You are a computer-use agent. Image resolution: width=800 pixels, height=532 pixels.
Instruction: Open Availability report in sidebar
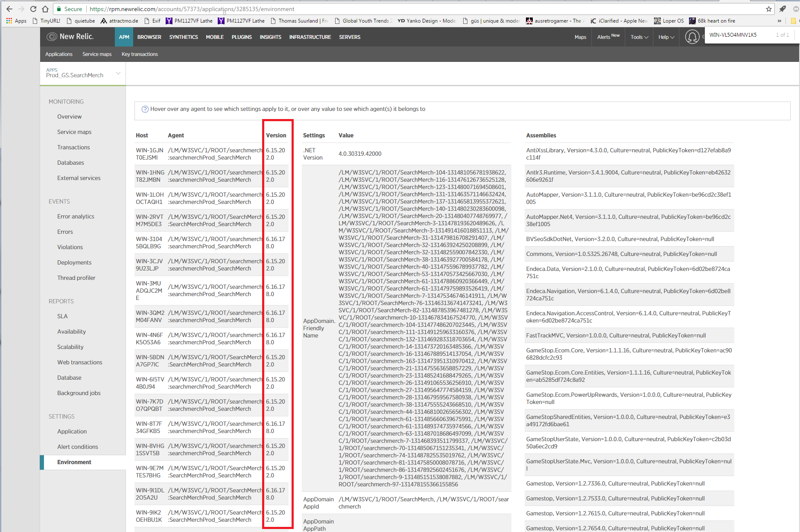(71, 331)
